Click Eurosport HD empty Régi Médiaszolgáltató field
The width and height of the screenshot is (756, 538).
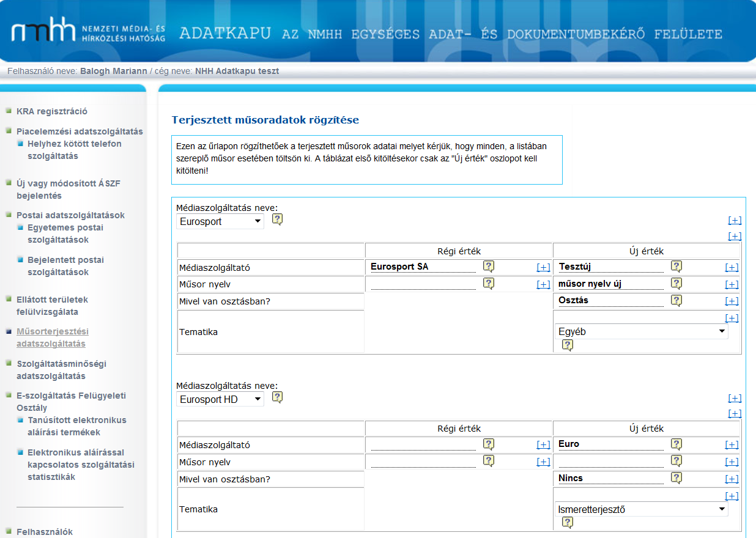(423, 444)
